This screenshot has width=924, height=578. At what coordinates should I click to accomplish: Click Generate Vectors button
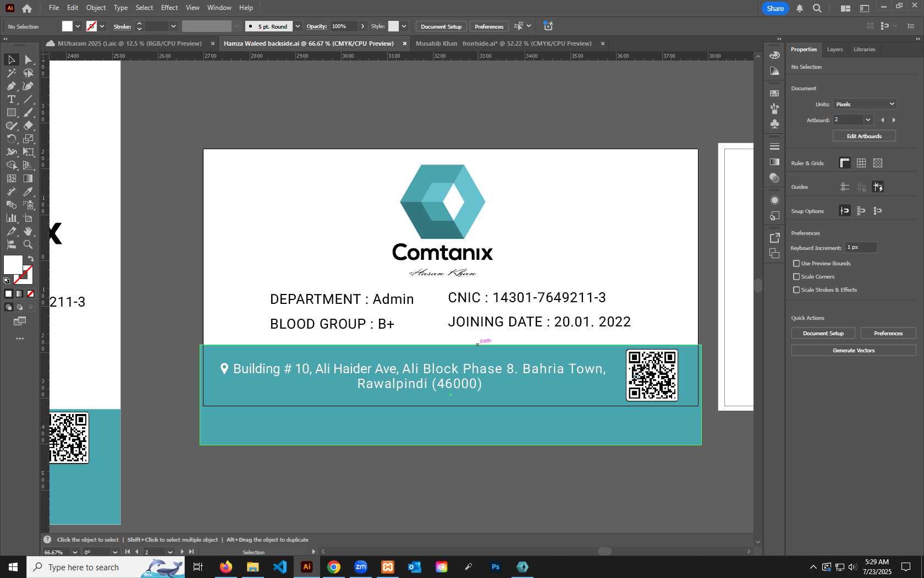pos(854,350)
